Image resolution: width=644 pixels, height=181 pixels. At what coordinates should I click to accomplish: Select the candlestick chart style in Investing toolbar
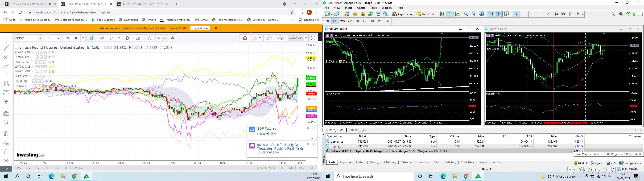(x=92, y=38)
